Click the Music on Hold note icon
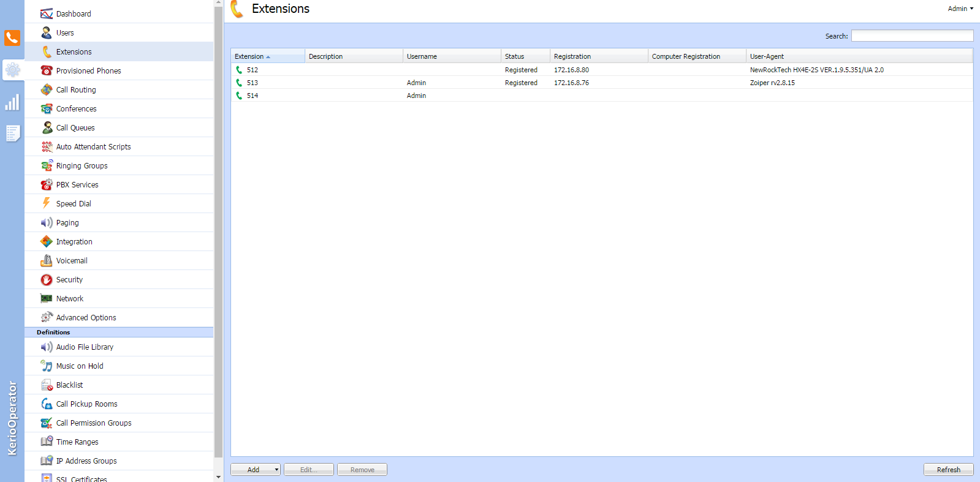This screenshot has height=482, width=980. [47, 366]
